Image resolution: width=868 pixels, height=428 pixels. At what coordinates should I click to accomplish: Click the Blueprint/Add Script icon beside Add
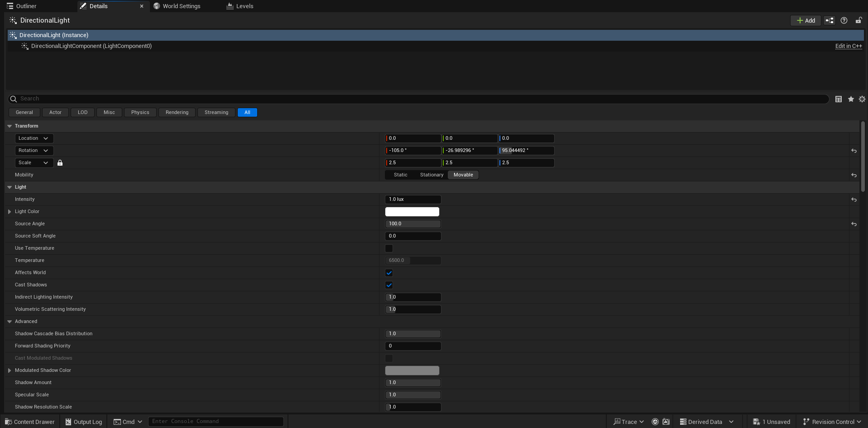click(x=830, y=20)
